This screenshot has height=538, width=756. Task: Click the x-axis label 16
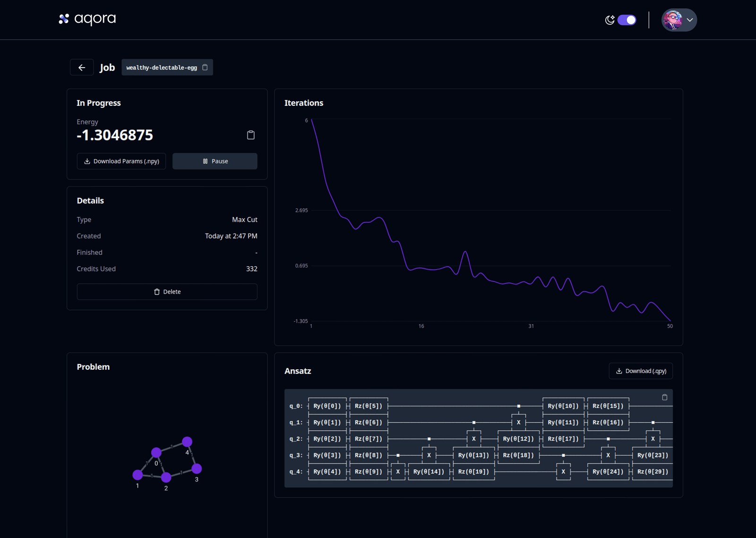pyautogui.click(x=421, y=326)
